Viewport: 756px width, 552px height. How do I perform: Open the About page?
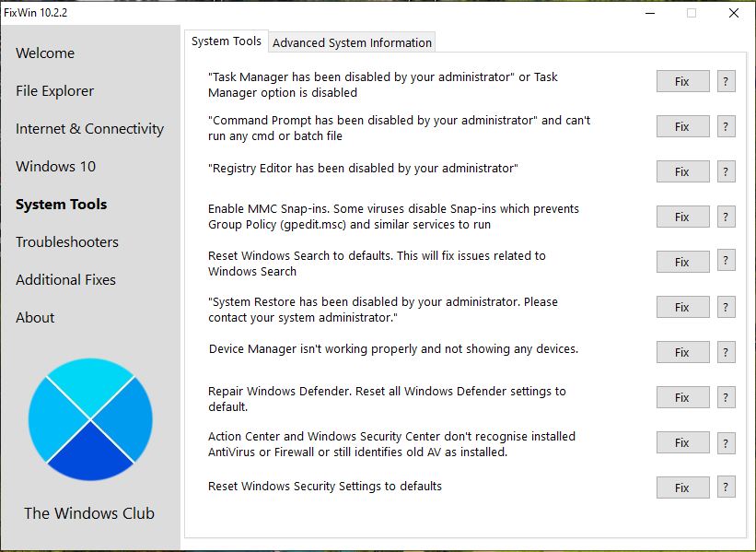35,318
